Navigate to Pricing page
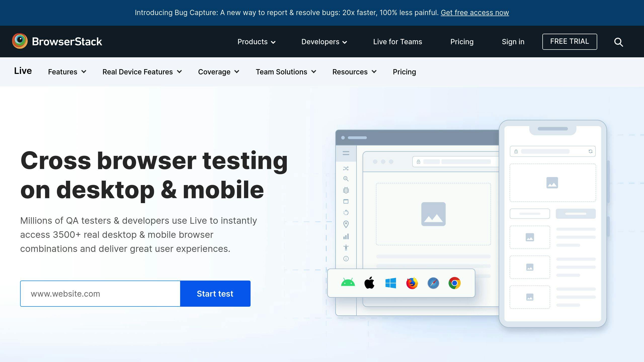Image resolution: width=644 pixels, height=362 pixels. point(462,41)
